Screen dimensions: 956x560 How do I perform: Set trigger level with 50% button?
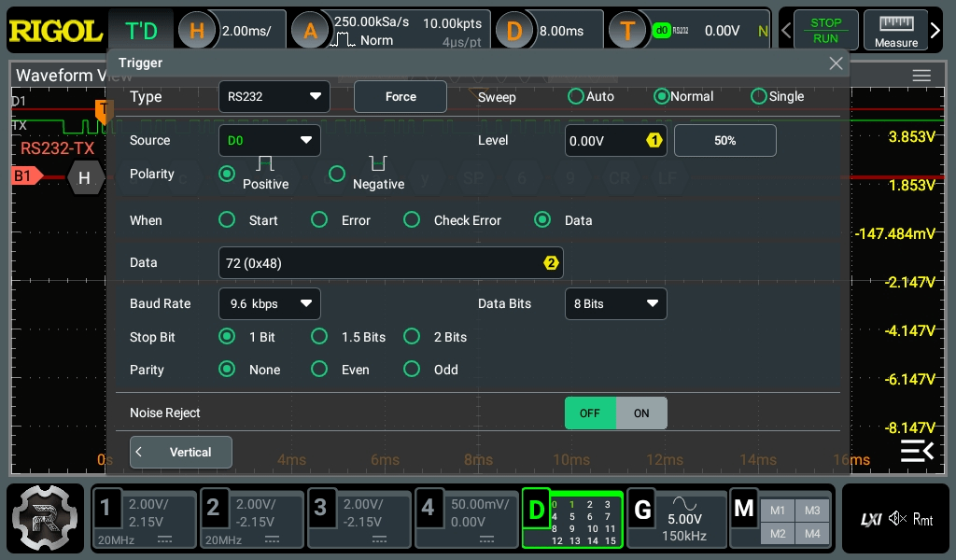[x=725, y=140]
